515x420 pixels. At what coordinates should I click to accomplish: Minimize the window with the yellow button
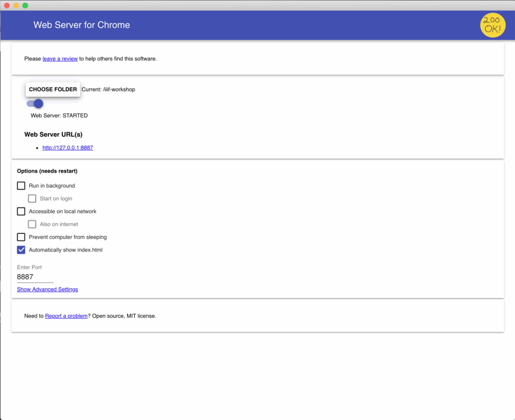coord(16,6)
